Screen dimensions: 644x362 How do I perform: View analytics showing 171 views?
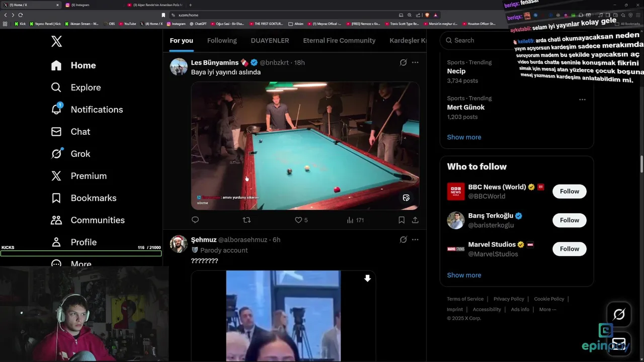pyautogui.click(x=355, y=220)
